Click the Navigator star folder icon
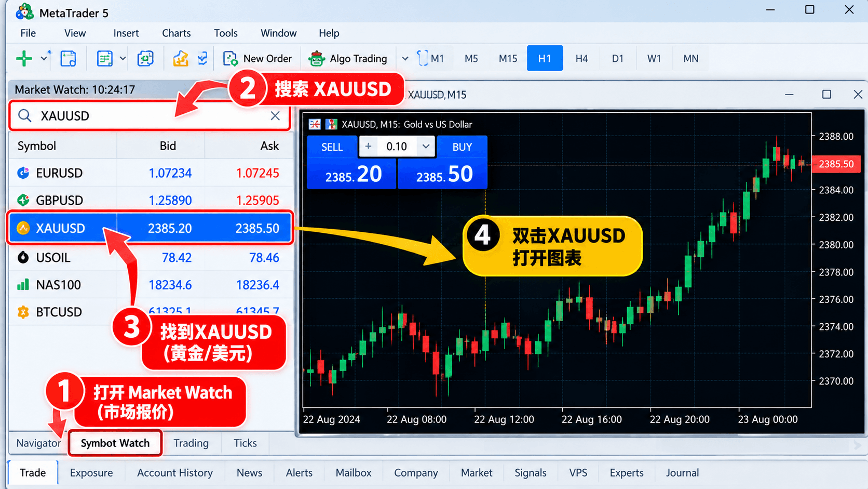This screenshot has height=489, width=868. click(x=180, y=59)
